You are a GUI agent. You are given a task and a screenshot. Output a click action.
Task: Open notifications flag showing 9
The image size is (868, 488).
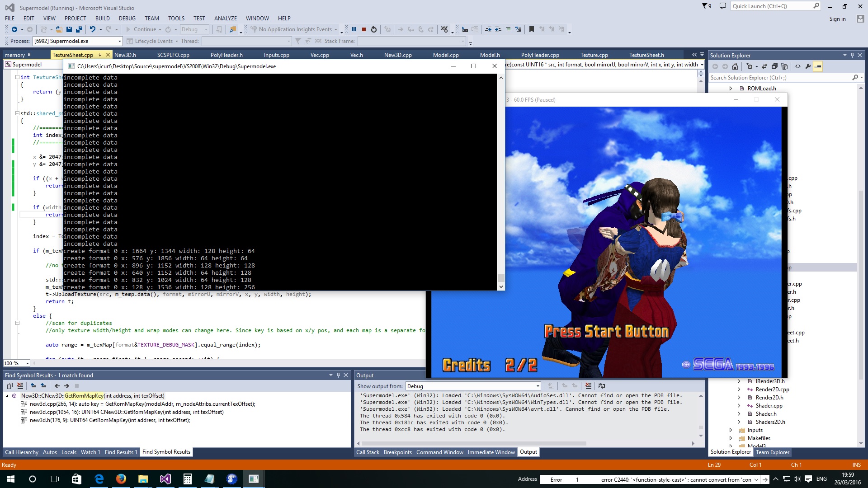tap(707, 6)
